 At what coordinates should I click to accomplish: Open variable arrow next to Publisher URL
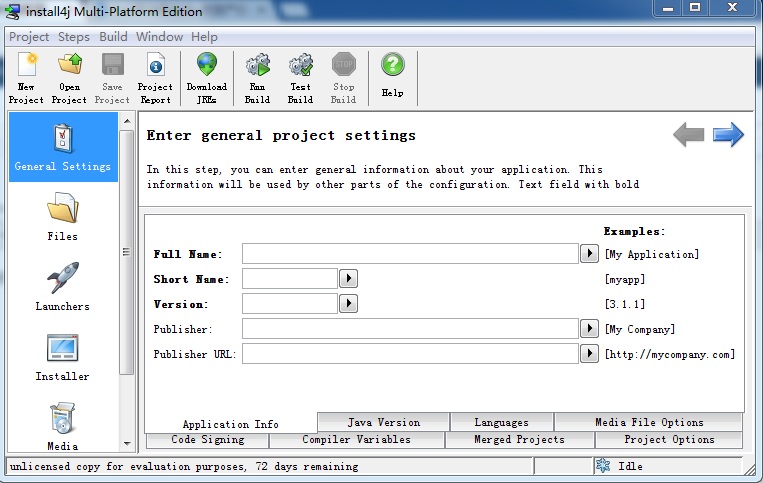[589, 353]
